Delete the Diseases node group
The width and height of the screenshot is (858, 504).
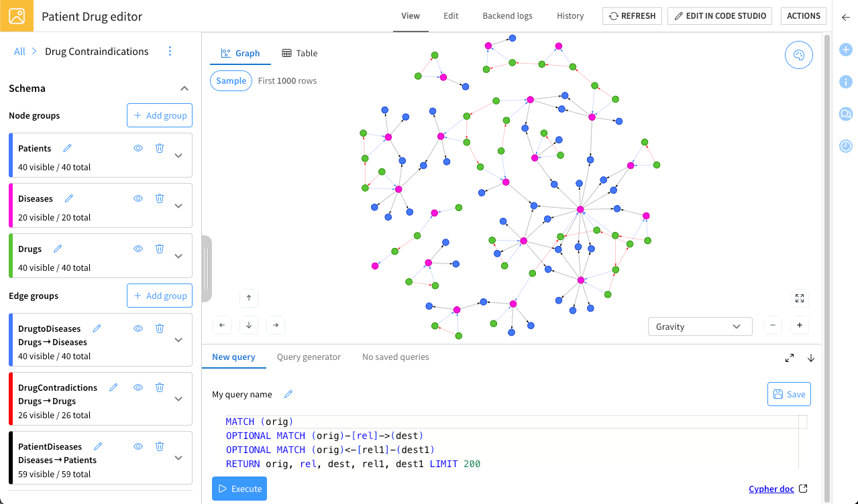[160, 198]
